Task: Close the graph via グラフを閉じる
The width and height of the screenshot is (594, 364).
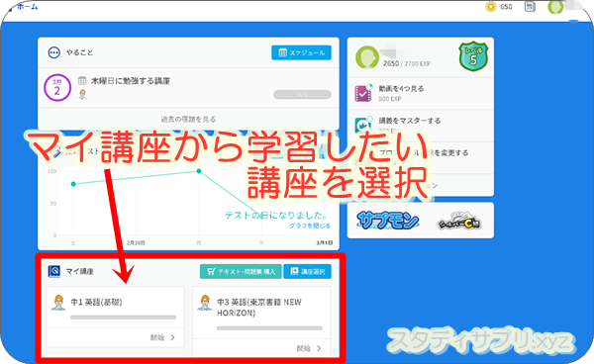Action: (310, 226)
